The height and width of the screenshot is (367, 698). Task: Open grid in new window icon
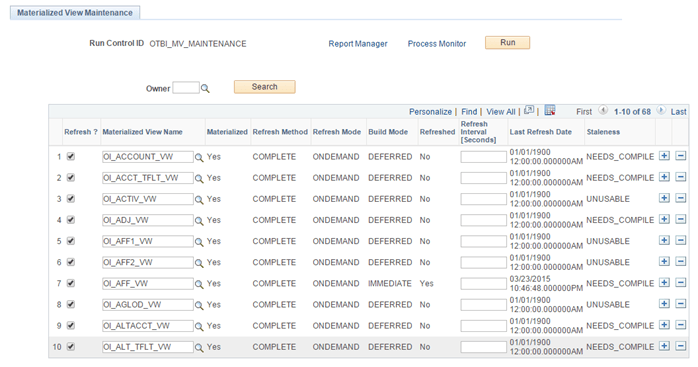coord(528,110)
